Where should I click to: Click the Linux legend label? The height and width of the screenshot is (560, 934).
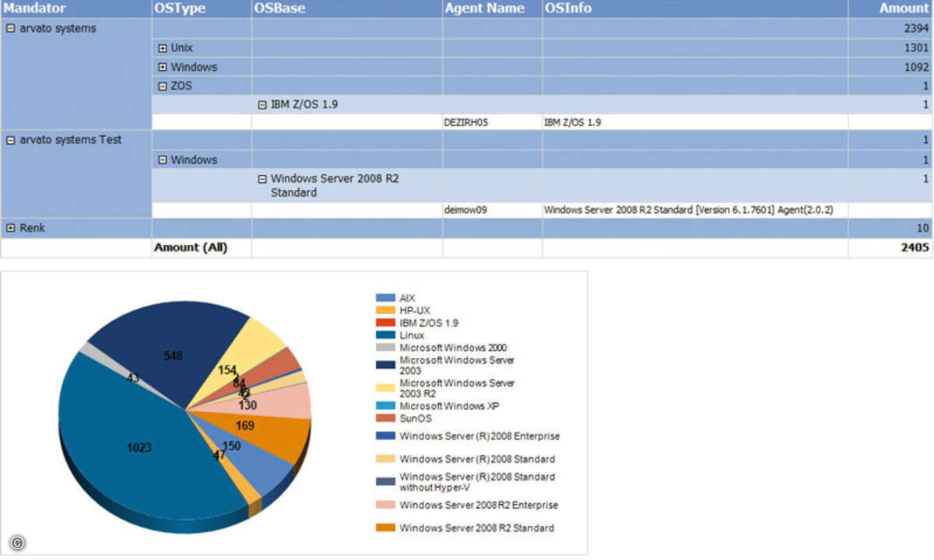pos(412,335)
